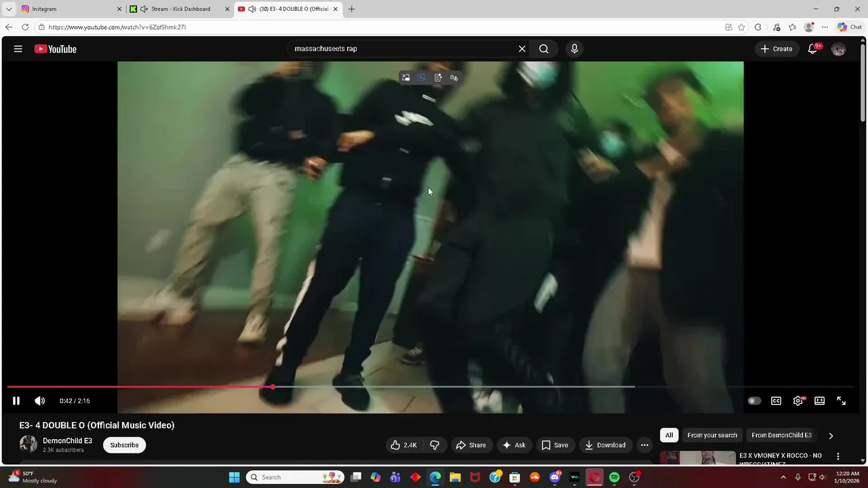Screen dimensions: 868x488
Task: Like the video with 2.4K likes
Action: (403, 445)
